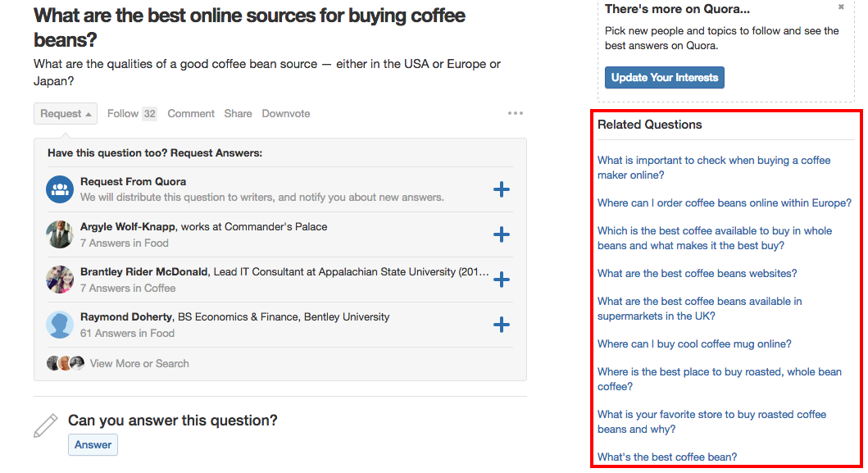Open What's the best coffee bean link
Image resolution: width=868 pixels, height=473 pixels.
coord(667,457)
